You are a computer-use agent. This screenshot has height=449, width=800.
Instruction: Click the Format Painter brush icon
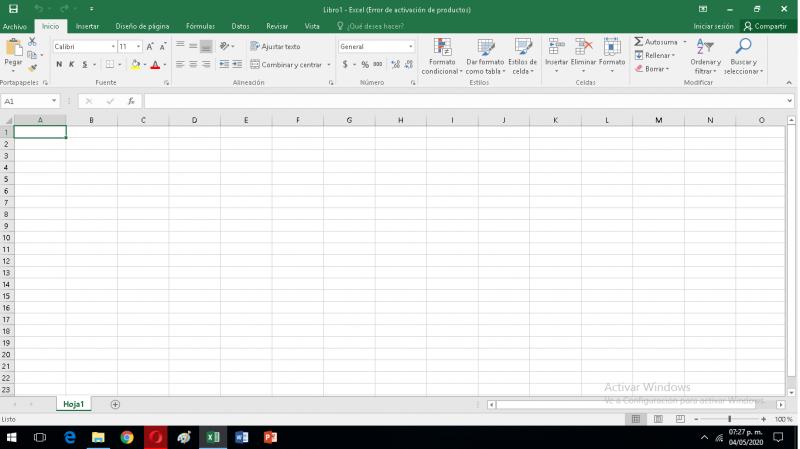click(32, 68)
